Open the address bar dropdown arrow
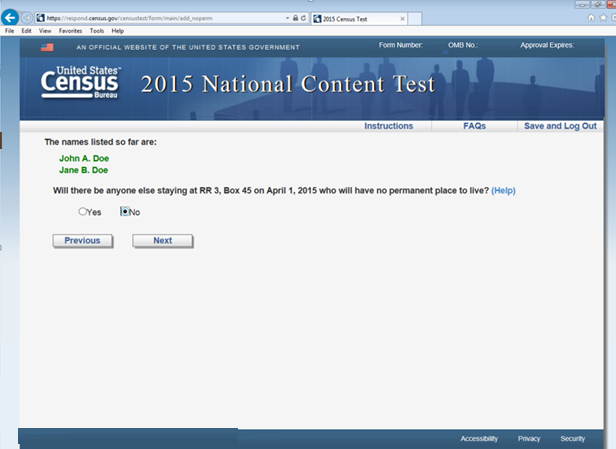This screenshot has height=449, width=616. 288,18
